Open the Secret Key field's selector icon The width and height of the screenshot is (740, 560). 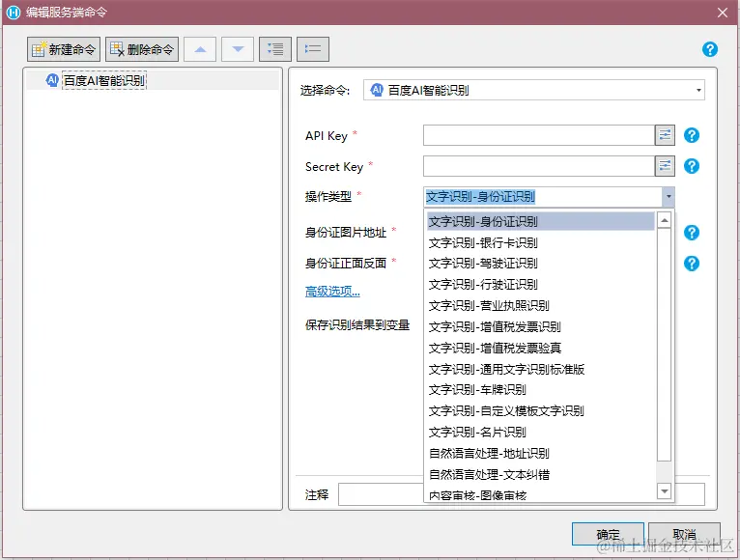click(x=665, y=166)
